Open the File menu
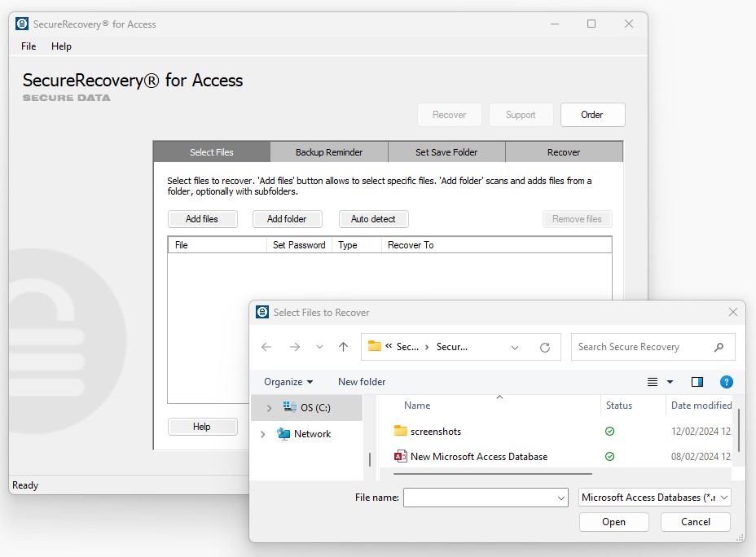 click(x=28, y=46)
